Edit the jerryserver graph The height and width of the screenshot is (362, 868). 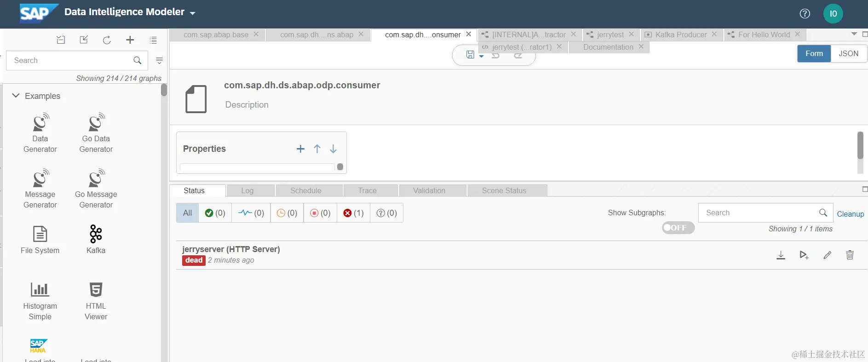pyautogui.click(x=827, y=255)
